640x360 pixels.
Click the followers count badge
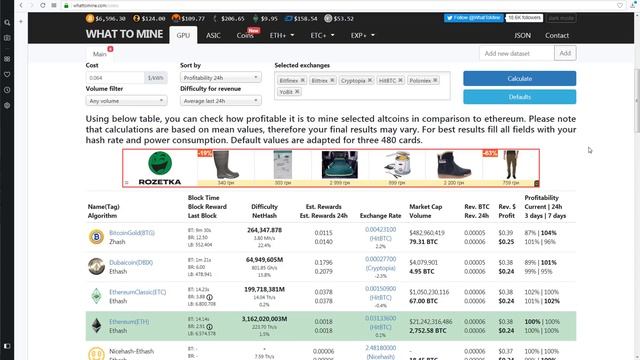point(524,18)
